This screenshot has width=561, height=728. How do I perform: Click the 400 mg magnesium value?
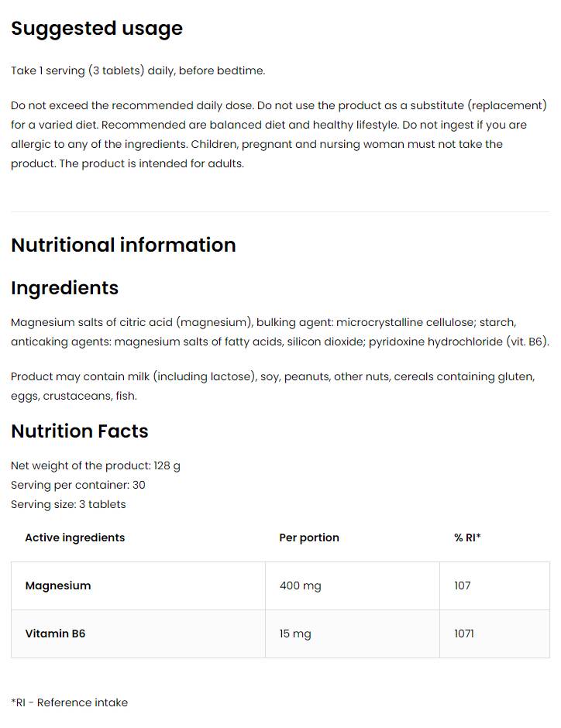point(300,585)
